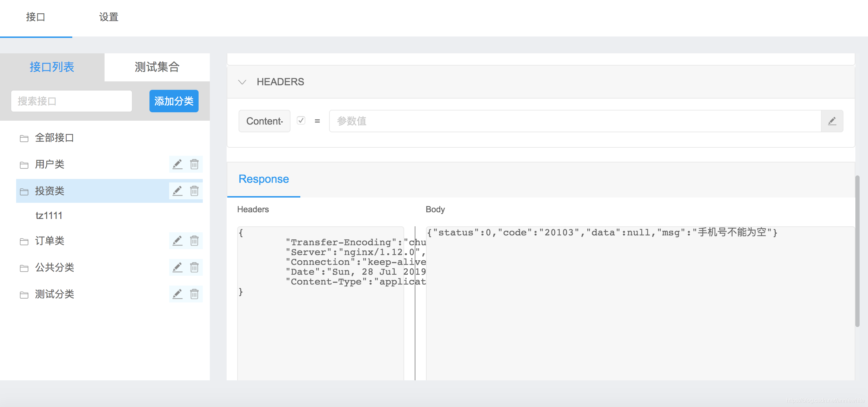Click the HEADERS section title

pos(280,82)
